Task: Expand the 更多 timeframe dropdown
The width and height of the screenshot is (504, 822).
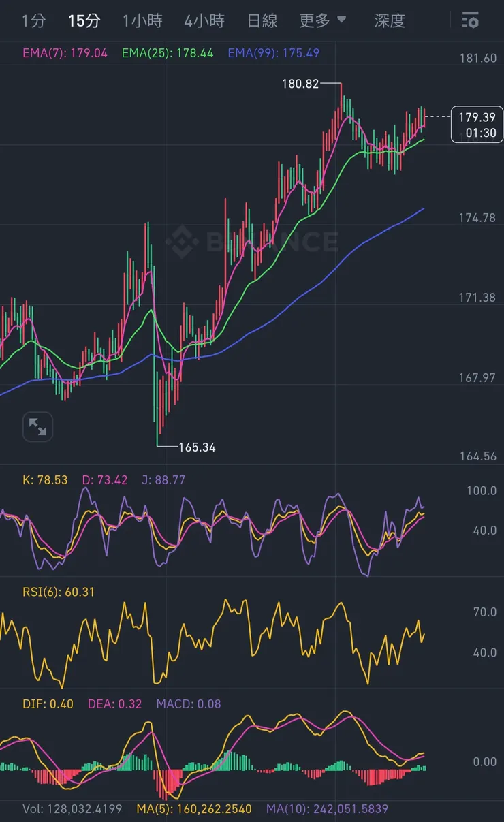Action: [x=323, y=21]
